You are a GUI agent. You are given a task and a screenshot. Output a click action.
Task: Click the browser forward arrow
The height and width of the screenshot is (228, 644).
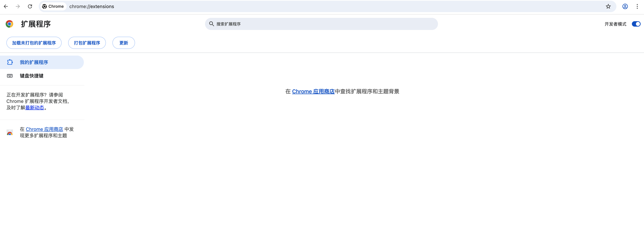point(18,7)
